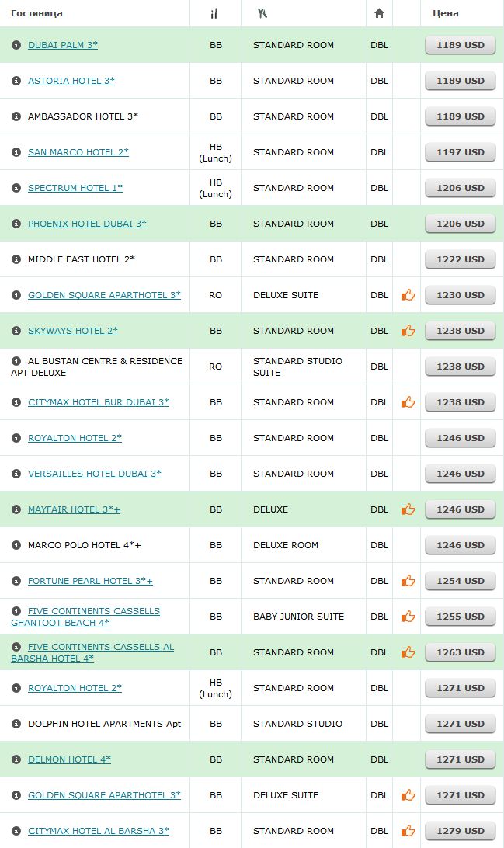Select 1222 USD price for Middle East Hotel

[x=461, y=259]
